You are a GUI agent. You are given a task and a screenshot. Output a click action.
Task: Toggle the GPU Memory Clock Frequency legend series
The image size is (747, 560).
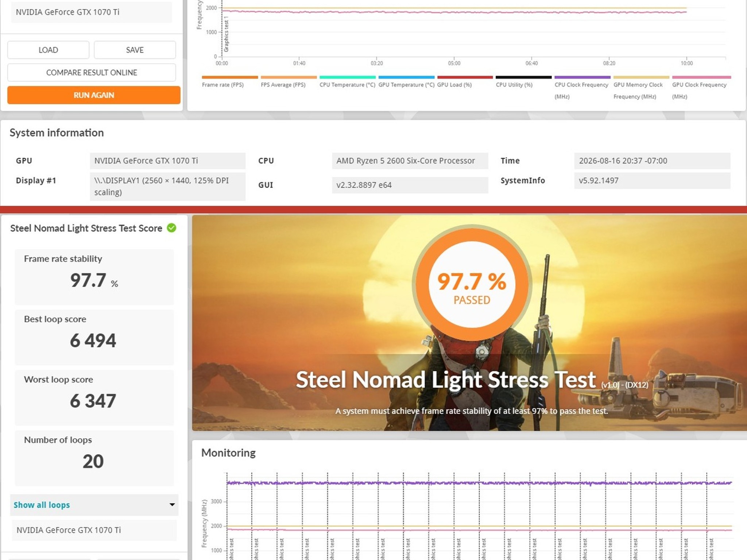click(x=641, y=88)
